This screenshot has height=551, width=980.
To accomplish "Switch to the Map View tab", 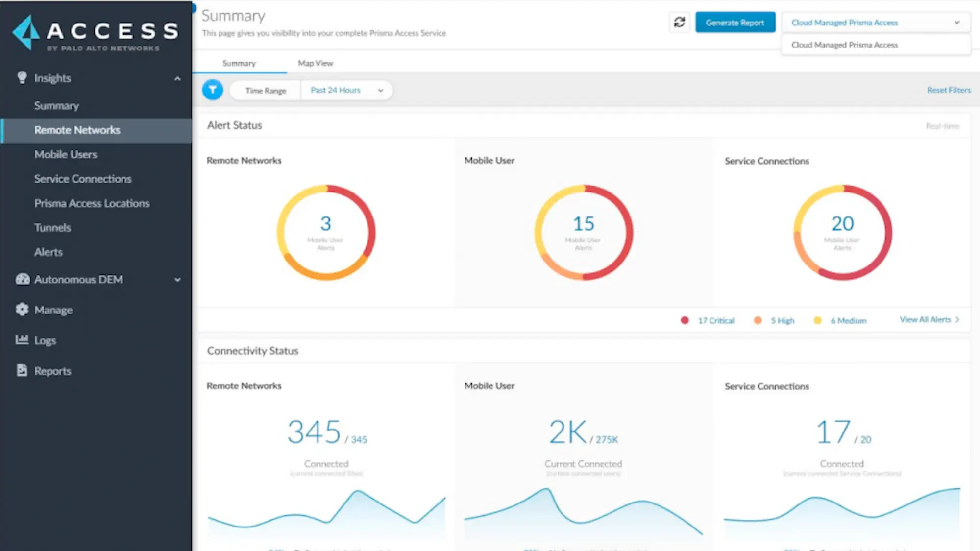I will 315,63.
